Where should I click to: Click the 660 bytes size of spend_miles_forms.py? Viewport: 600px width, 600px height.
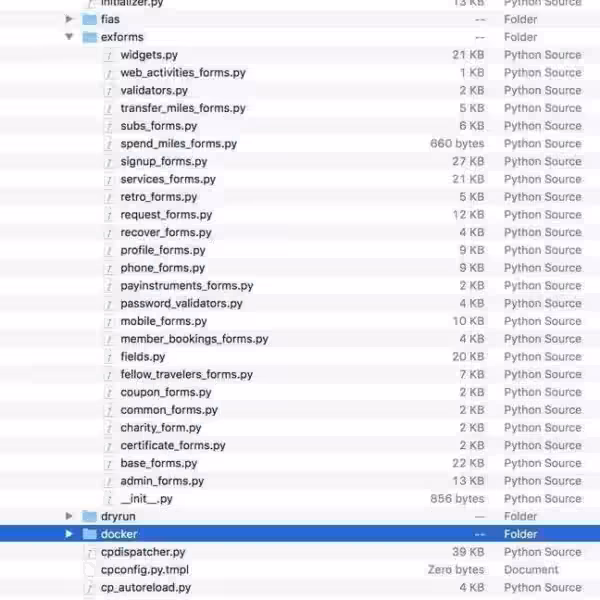pos(456,144)
